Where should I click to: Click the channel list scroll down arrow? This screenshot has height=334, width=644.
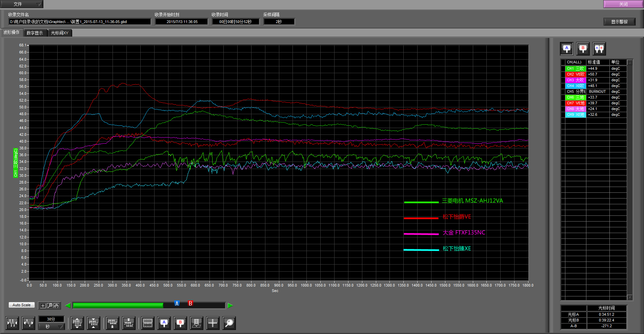click(x=630, y=297)
